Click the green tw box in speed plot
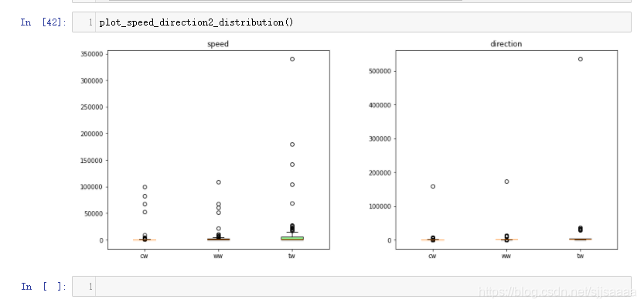The width and height of the screenshot is (644, 306). [x=292, y=238]
